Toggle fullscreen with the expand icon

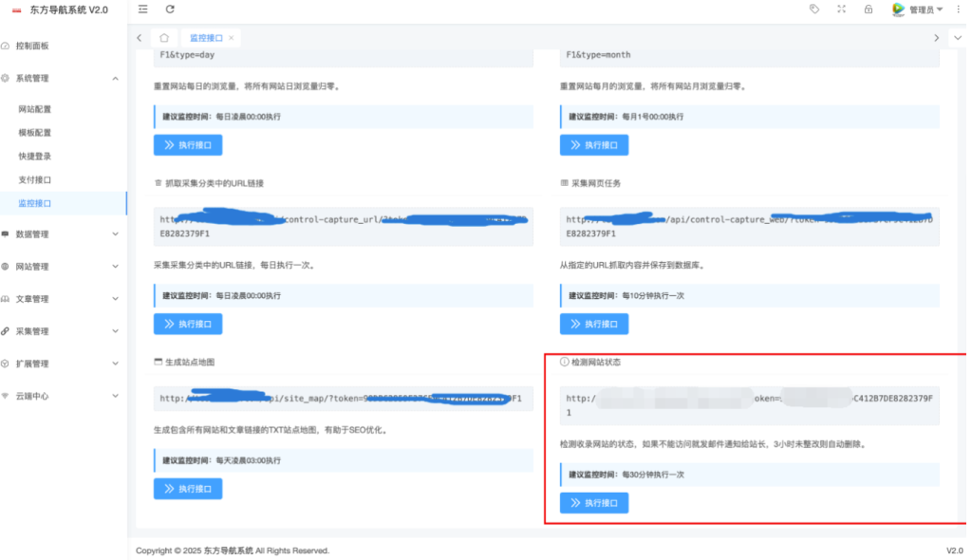pyautogui.click(x=841, y=9)
